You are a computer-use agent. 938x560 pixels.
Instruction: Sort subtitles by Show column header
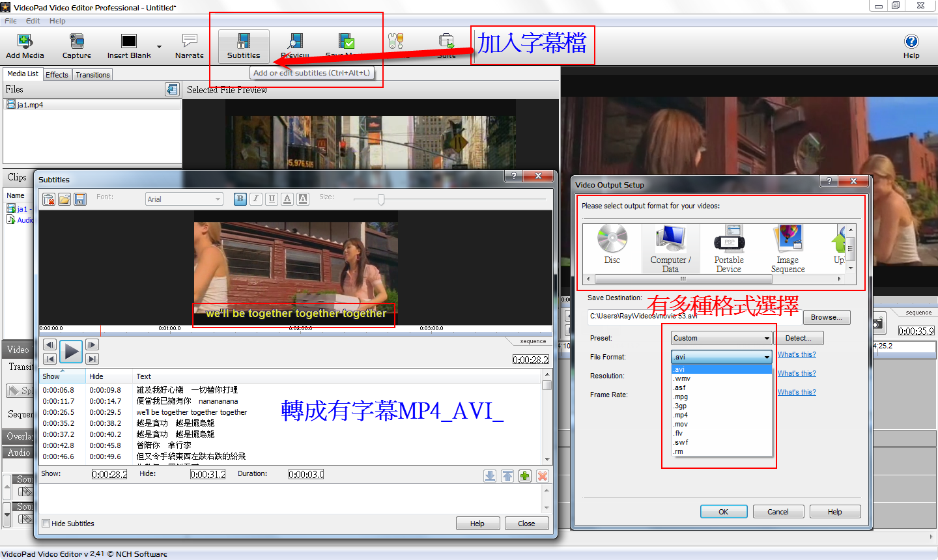(63, 376)
